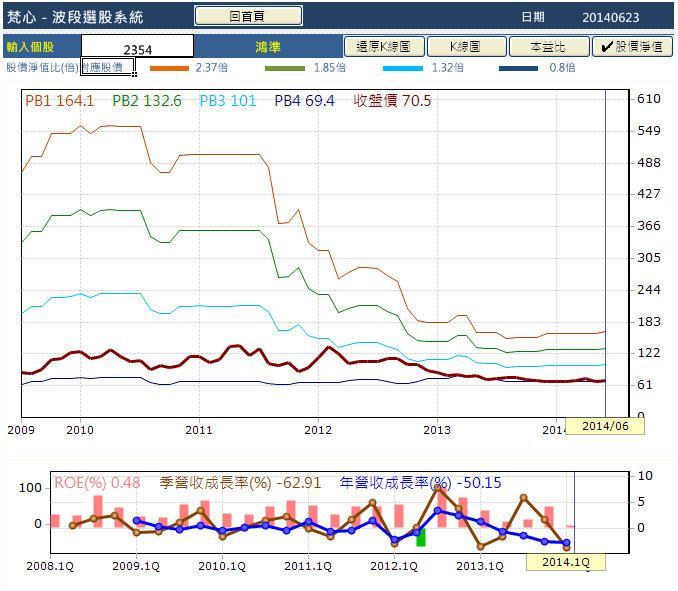The image size is (678, 591).
Task: Click the 鴻準 stock name label
Action: click(x=268, y=47)
